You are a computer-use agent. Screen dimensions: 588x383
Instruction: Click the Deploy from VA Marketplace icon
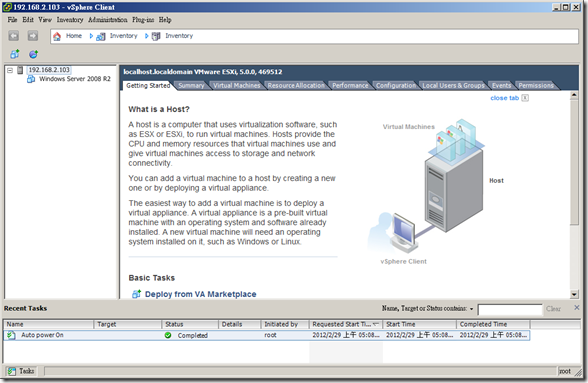(x=136, y=294)
